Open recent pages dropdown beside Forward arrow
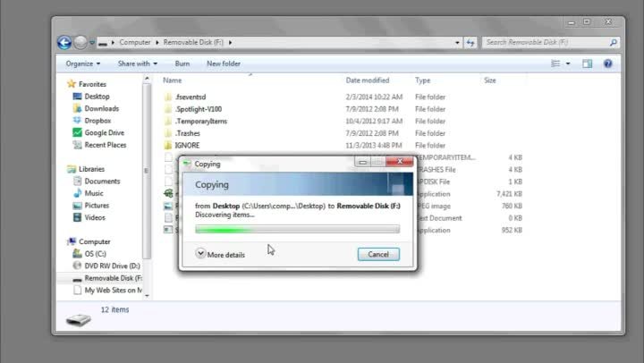The image size is (644, 363). [92, 42]
